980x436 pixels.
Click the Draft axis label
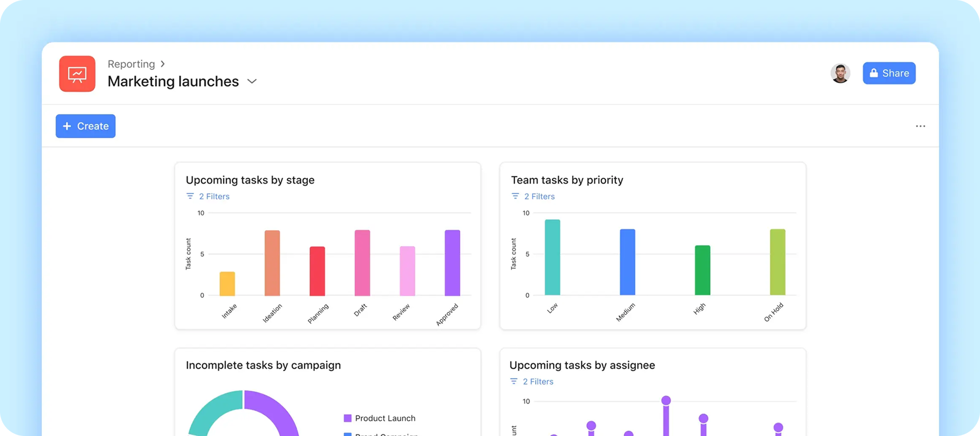[x=360, y=310]
